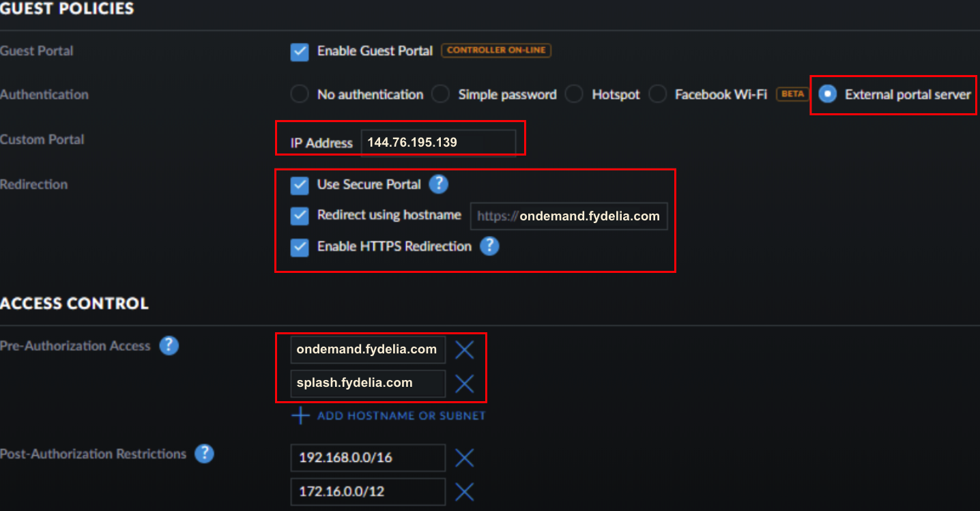
Task: Open help icon beside Enable HTTPS Redirection
Action: [489, 246]
